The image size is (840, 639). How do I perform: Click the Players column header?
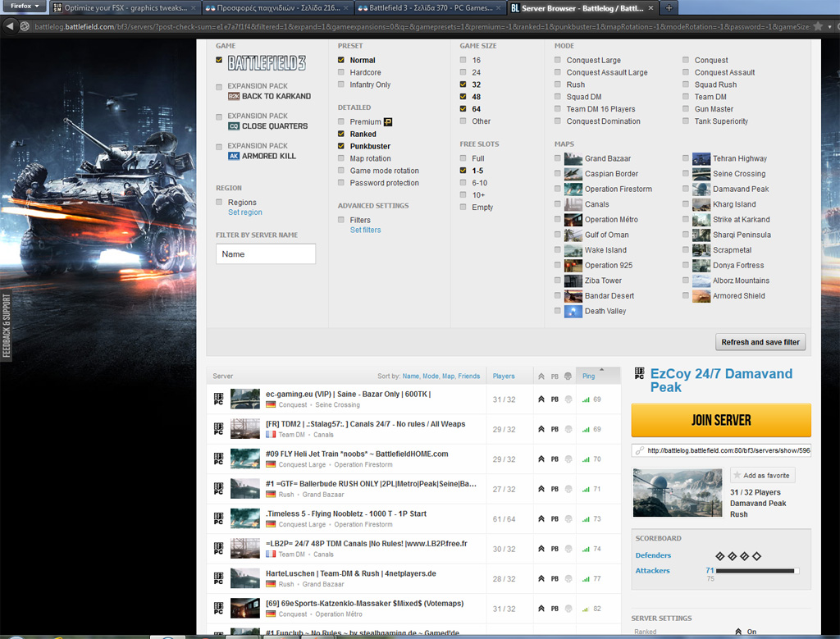504,376
